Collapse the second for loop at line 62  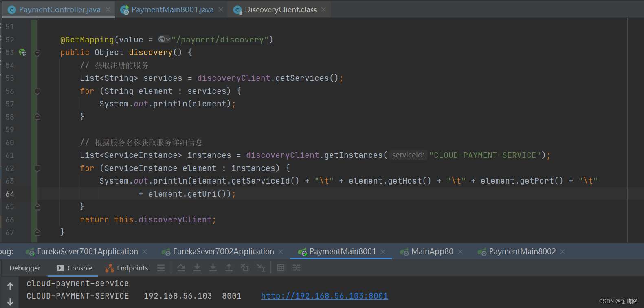coord(37,168)
